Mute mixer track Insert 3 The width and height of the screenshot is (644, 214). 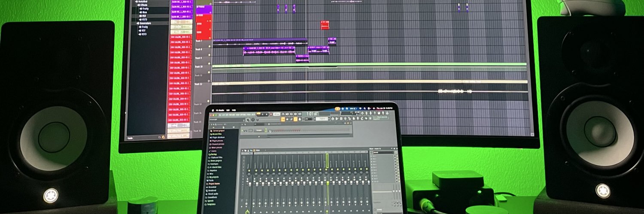coord(268,171)
